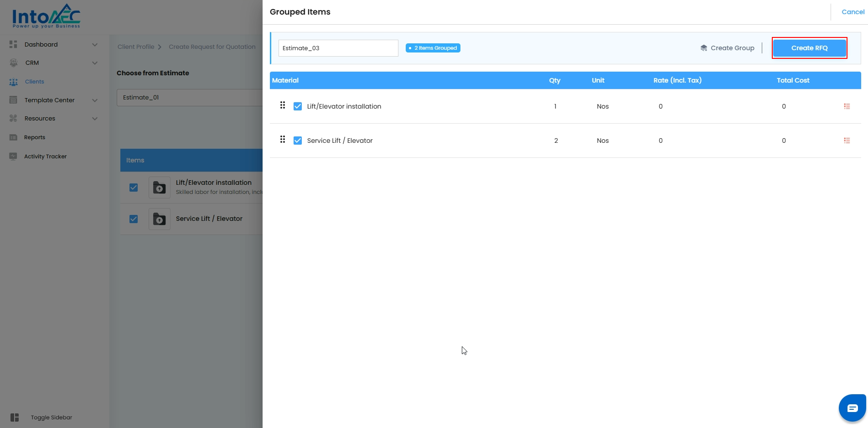Click rate value 0 for Lift/Elevator installation
The height and width of the screenshot is (428, 868).
point(661,106)
